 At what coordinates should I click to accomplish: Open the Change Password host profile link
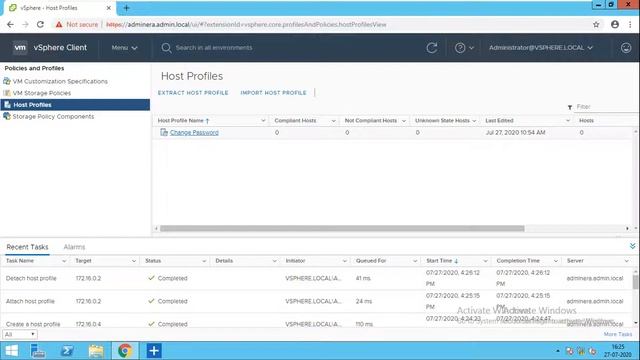click(x=194, y=133)
